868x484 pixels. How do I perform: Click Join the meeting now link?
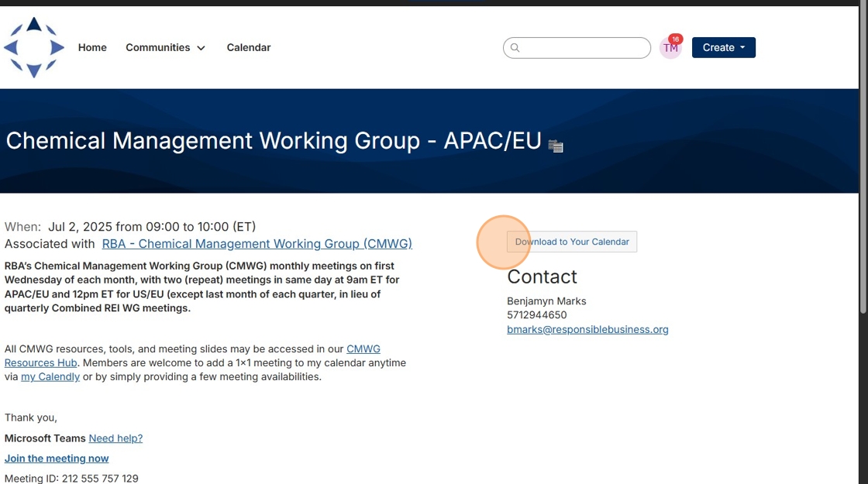point(57,458)
